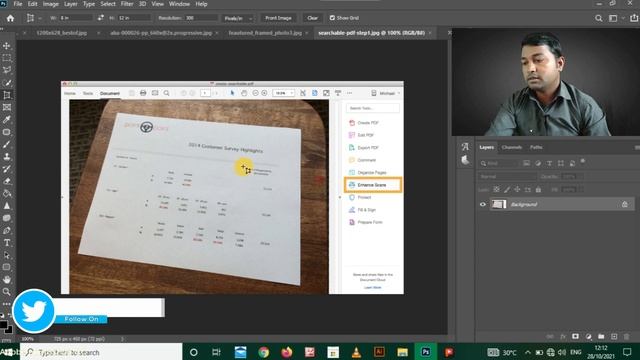Toggle lock position in Layers panel
The image size is (640, 360).
pos(517,189)
